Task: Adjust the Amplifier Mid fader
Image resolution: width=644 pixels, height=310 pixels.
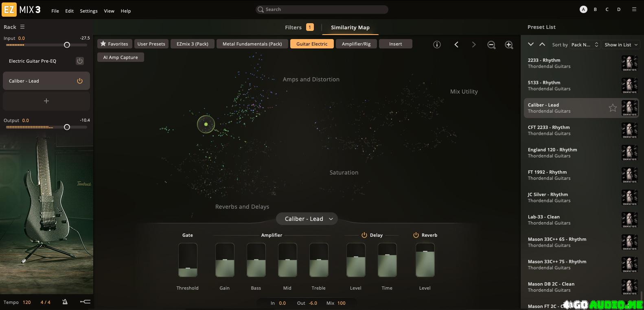Action: click(287, 260)
